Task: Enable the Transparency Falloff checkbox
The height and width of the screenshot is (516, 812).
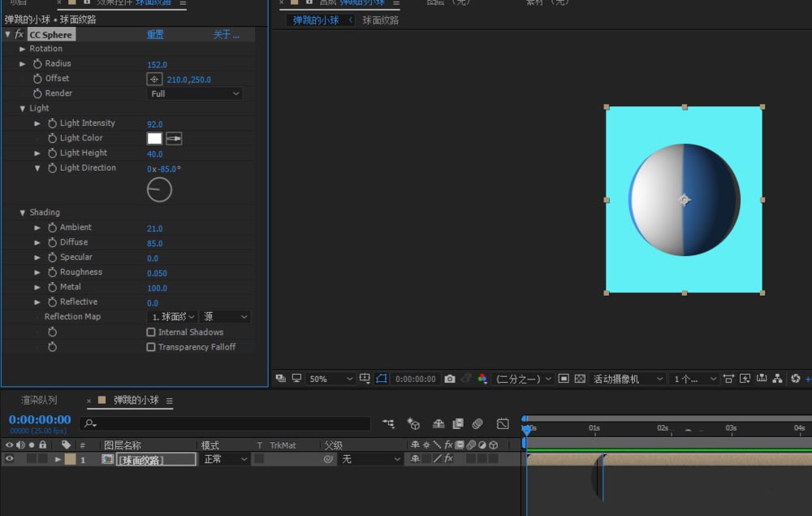Action: click(151, 347)
